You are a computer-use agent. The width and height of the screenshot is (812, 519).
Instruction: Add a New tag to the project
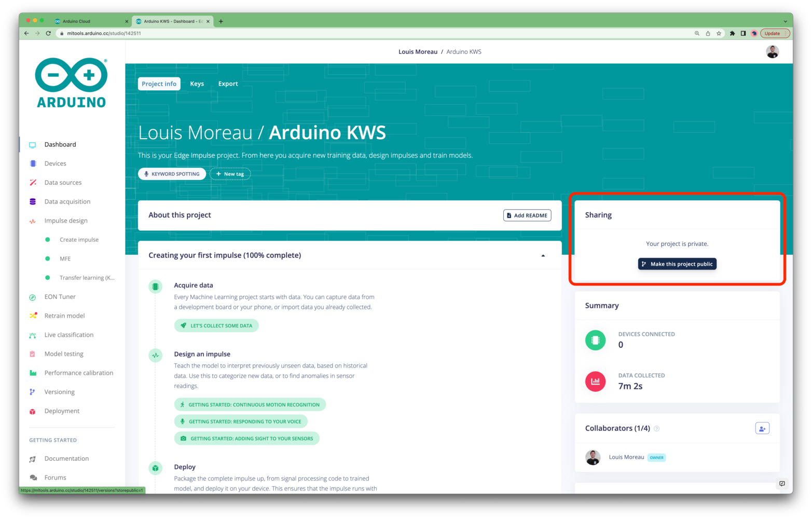230,174
